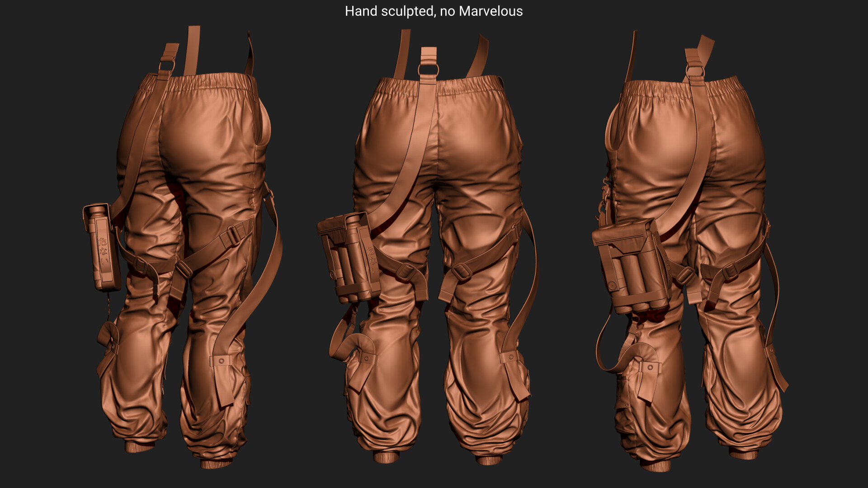Viewport: 868px width, 488px height.
Task: Click the snap button on center view's right calf
Action: (x=511, y=357)
